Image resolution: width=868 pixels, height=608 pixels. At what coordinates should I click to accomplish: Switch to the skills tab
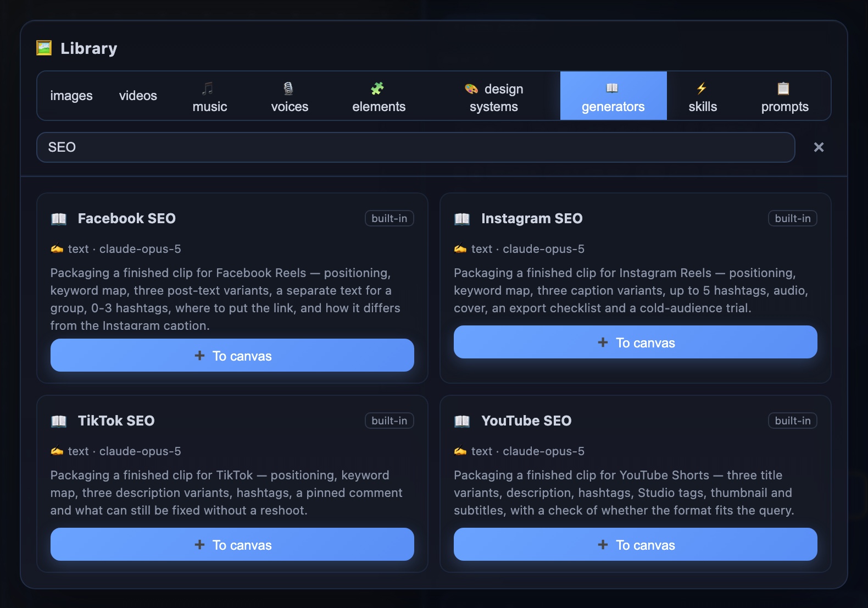pyautogui.click(x=703, y=96)
